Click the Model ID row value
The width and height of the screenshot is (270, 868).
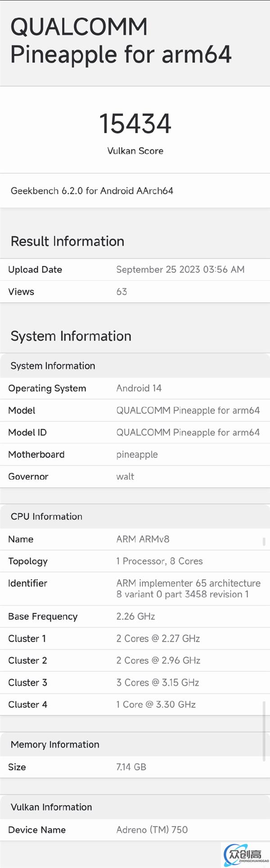[x=188, y=432]
